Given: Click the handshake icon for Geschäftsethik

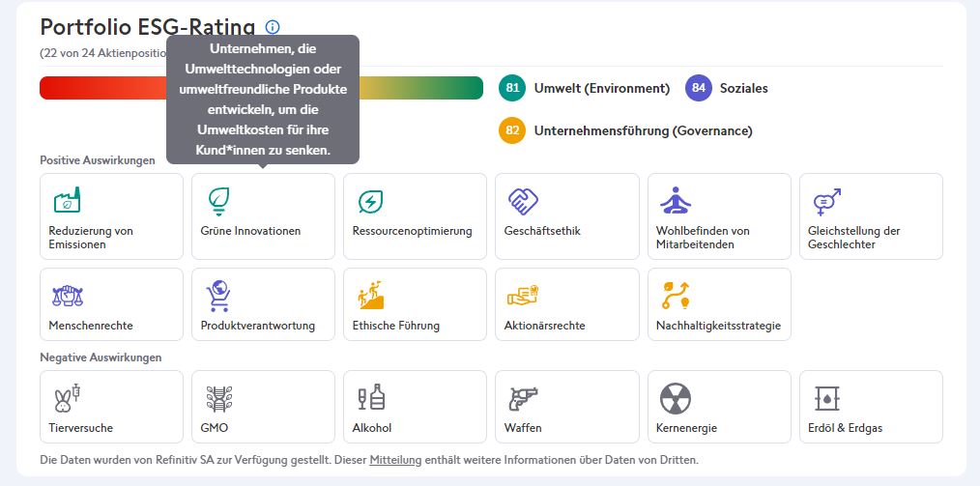Looking at the screenshot, I should (x=523, y=201).
